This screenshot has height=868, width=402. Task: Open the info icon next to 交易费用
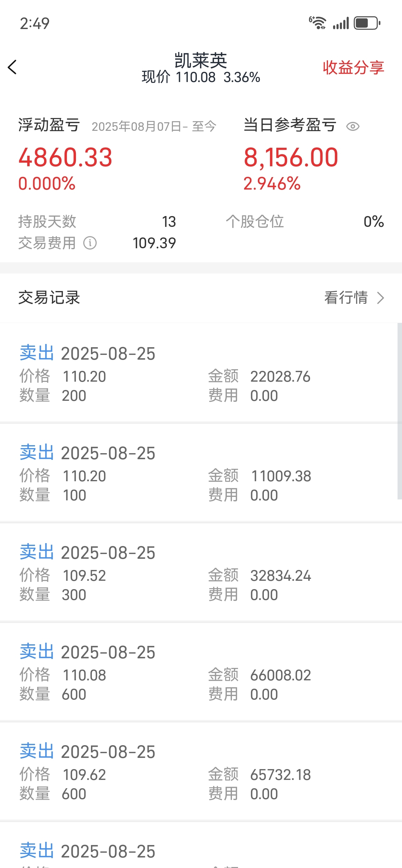90,243
